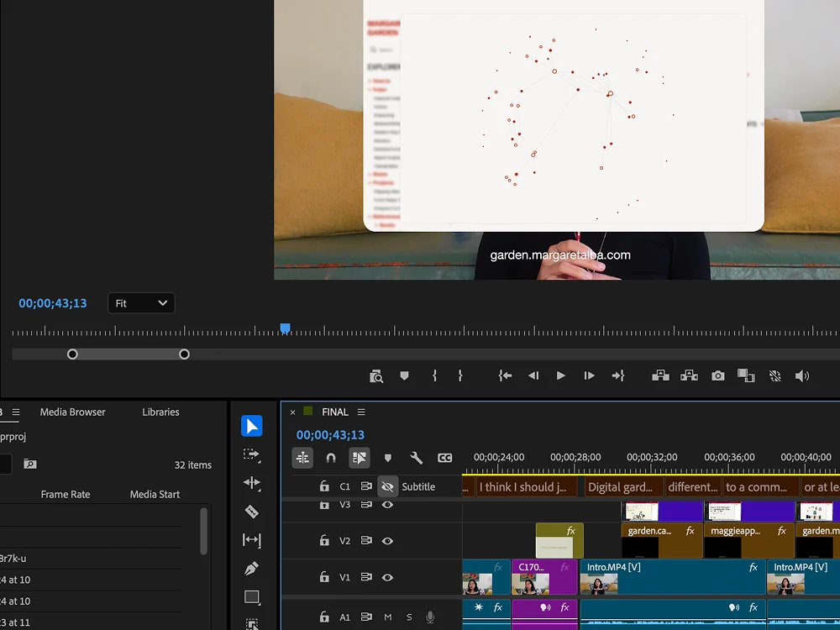Toggle sync lock on V2 track
The image size is (840, 630).
coord(366,540)
